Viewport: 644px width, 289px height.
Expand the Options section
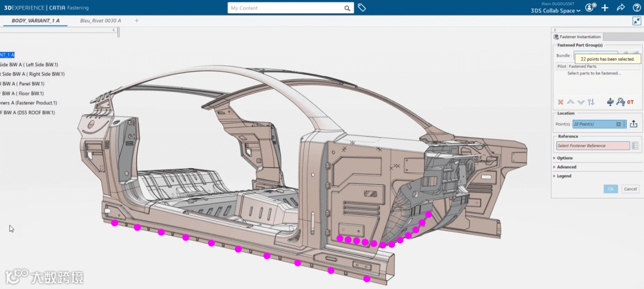[x=563, y=158]
